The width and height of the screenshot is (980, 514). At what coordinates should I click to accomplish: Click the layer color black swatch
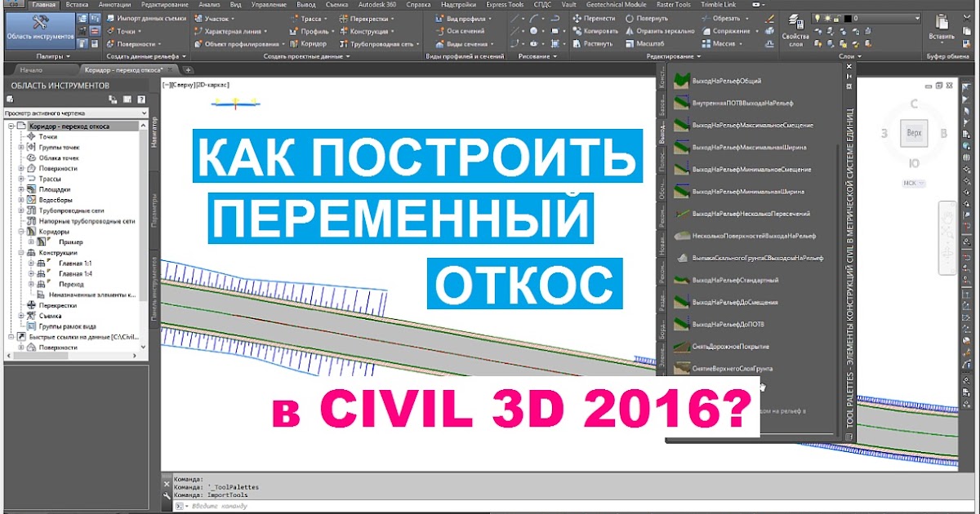point(846,17)
